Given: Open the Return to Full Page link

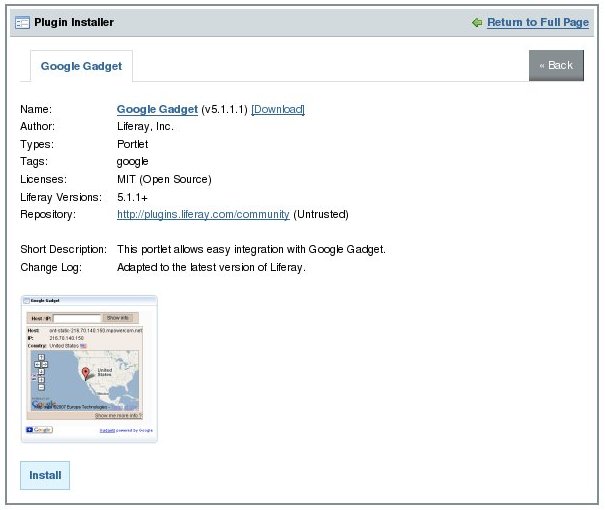Looking at the screenshot, I should coord(537,21).
